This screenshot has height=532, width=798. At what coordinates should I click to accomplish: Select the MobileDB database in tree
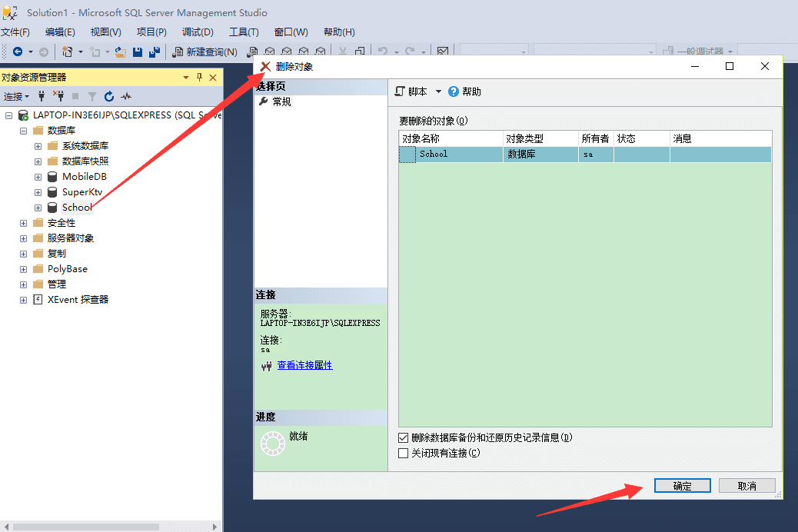(x=85, y=177)
